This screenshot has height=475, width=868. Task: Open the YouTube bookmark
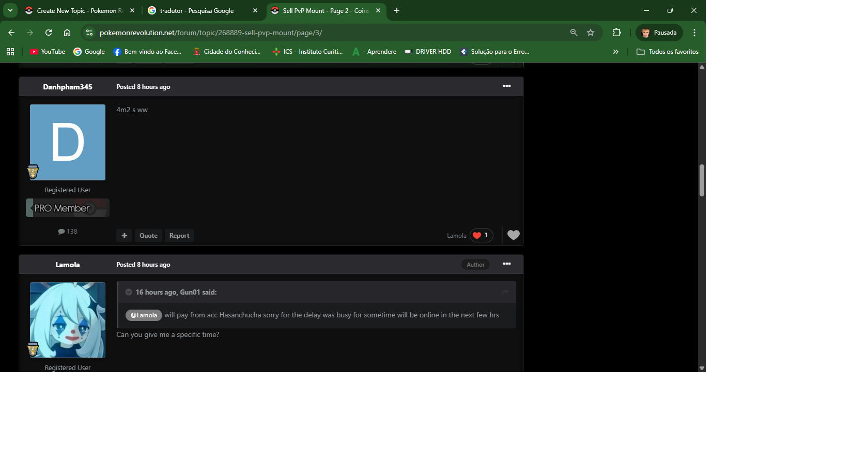pos(48,52)
